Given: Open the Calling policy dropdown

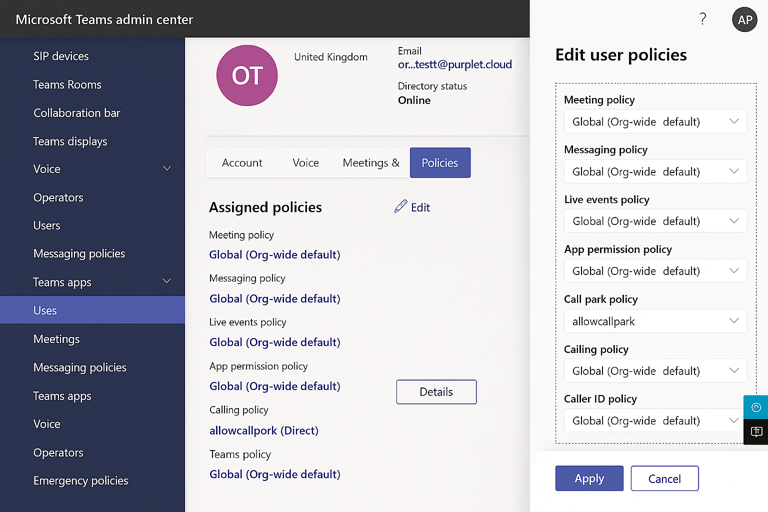Looking at the screenshot, I should (655, 371).
